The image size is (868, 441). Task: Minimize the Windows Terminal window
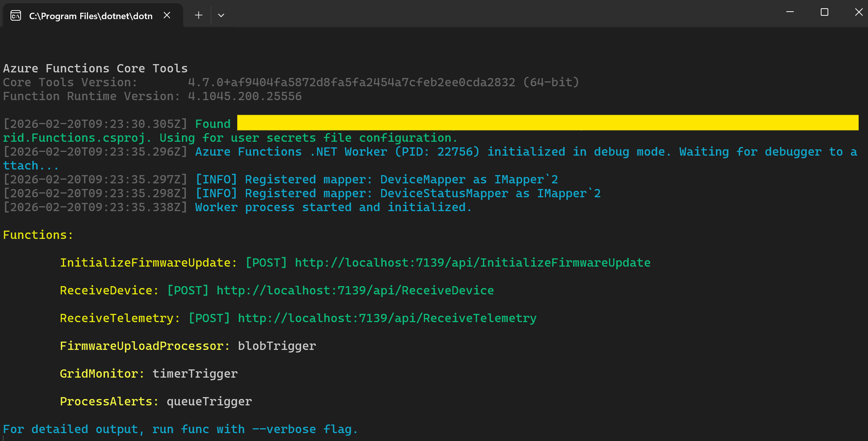(x=790, y=12)
